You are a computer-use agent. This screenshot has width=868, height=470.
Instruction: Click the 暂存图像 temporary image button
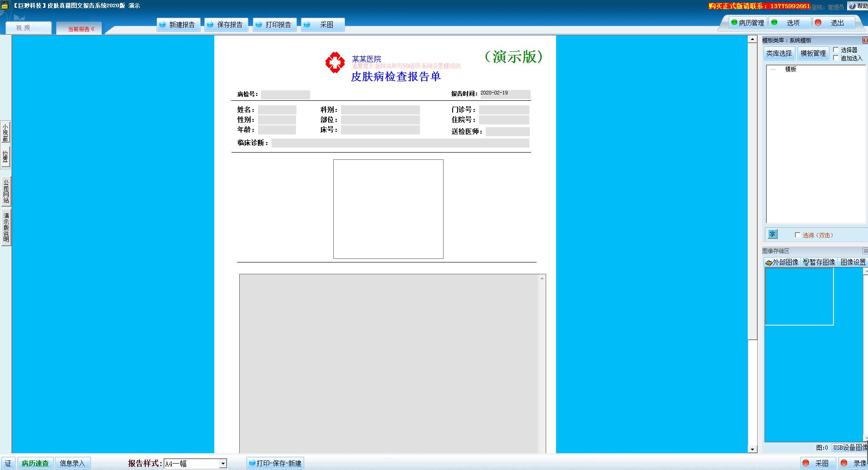pos(819,262)
